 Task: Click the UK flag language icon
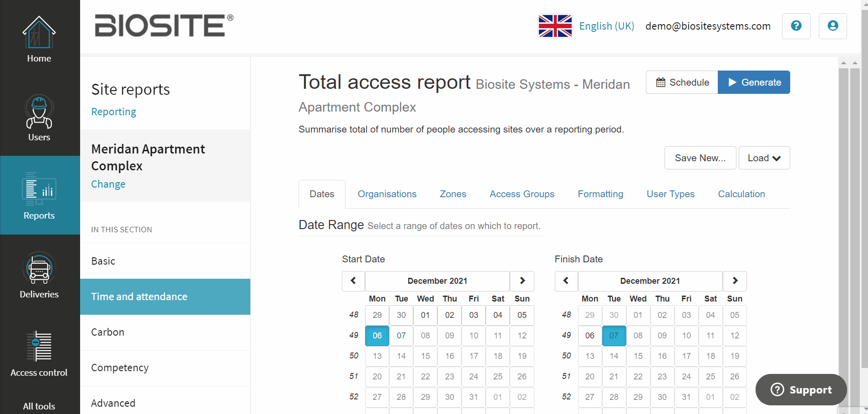point(555,26)
